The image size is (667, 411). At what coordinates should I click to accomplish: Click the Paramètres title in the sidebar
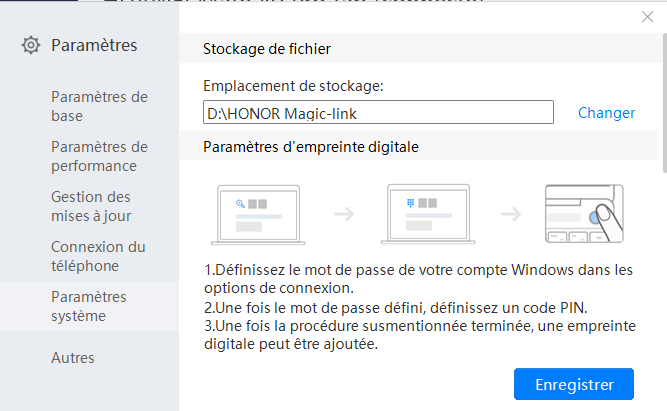coord(94,45)
